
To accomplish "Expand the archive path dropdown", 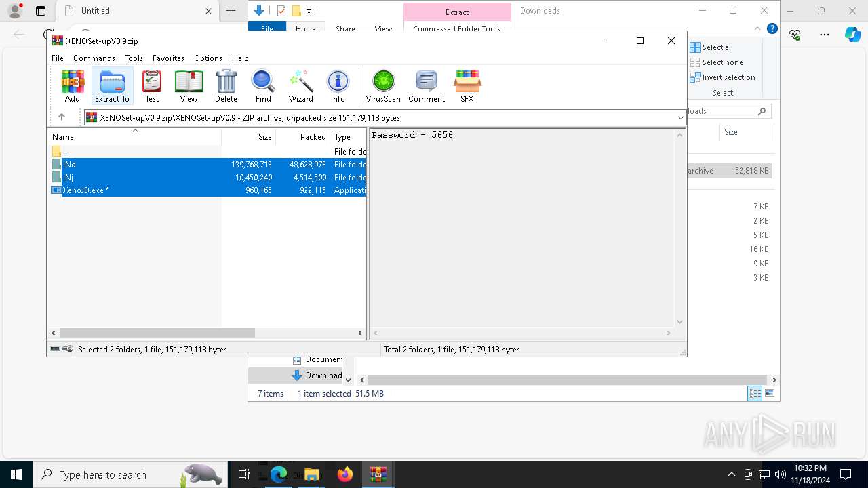I will point(680,117).
